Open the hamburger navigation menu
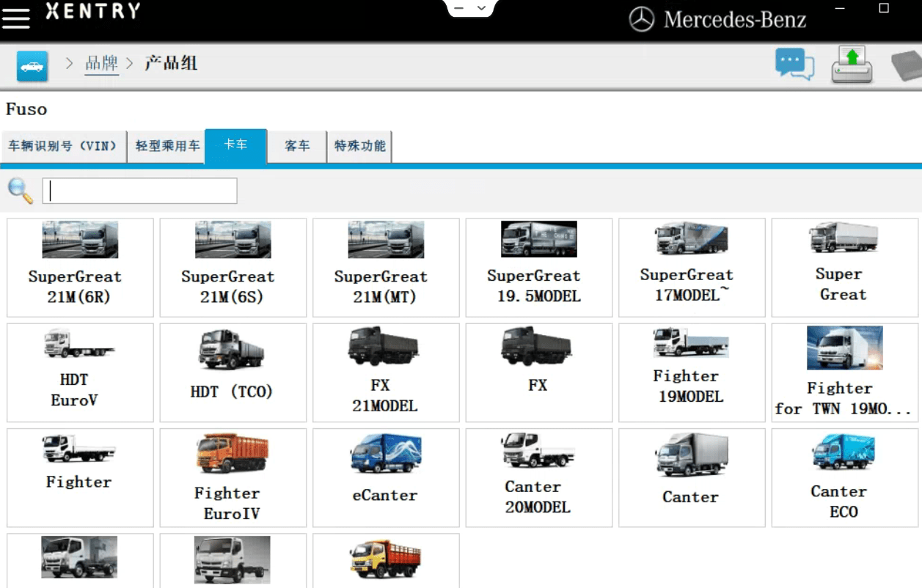The image size is (922, 588). click(16, 18)
